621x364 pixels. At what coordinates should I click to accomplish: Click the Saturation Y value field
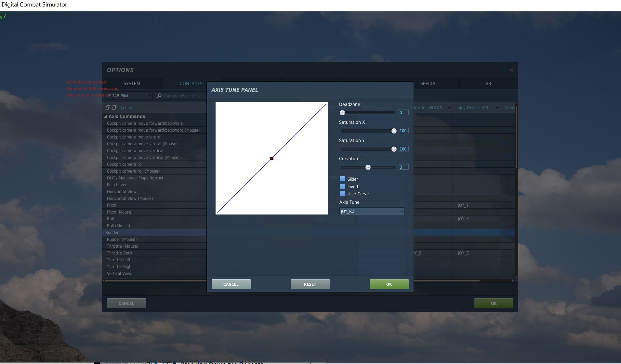click(403, 149)
